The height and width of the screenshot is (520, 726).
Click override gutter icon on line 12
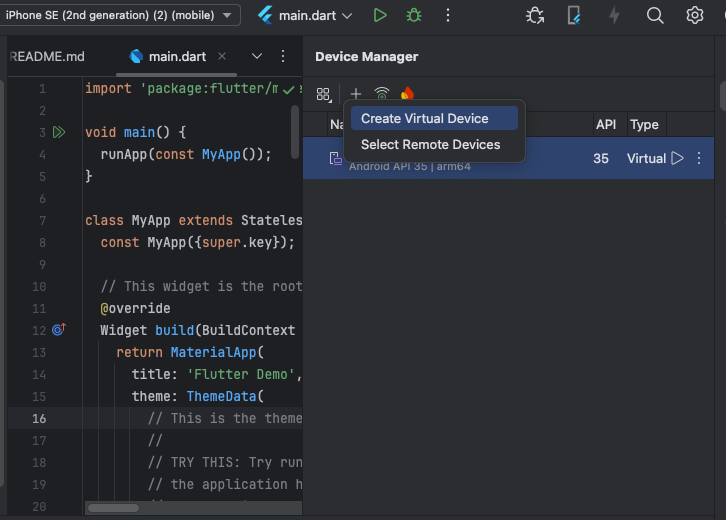59,329
